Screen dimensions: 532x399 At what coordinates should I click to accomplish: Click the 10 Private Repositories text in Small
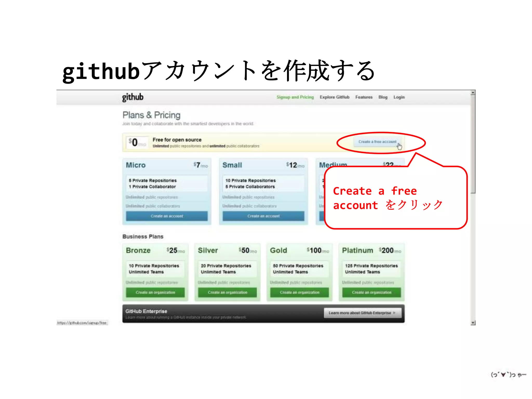tap(250, 181)
